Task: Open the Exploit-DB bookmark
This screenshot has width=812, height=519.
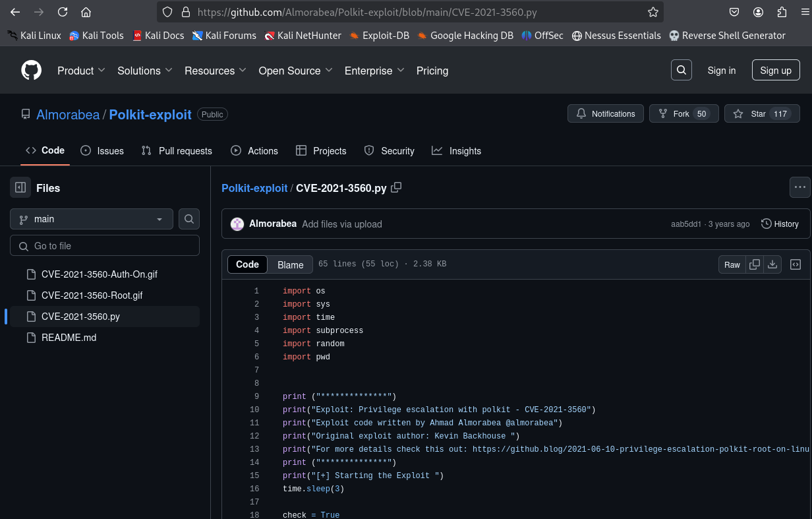Action: pos(379,36)
